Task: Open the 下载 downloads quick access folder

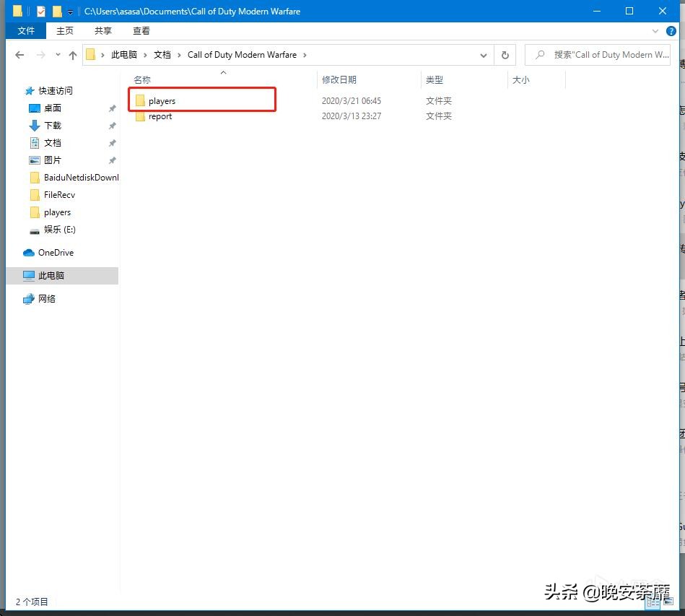Action: click(x=52, y=126)
